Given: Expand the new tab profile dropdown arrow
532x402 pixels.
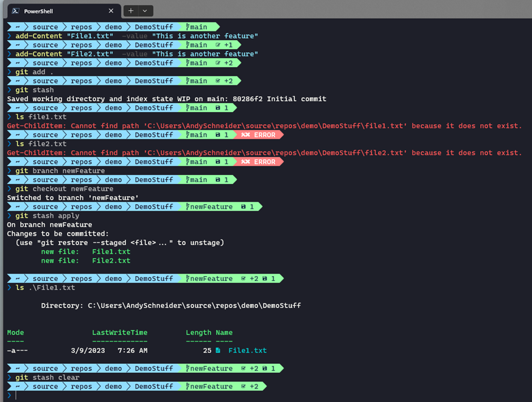Looking at the screenshot, I should (x=145, y=11).
